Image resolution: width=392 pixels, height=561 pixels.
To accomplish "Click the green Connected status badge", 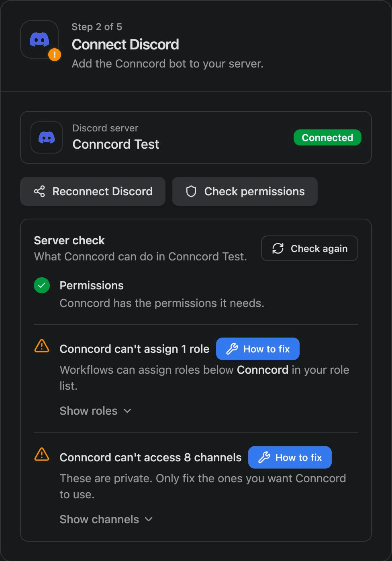I will 327,137.
